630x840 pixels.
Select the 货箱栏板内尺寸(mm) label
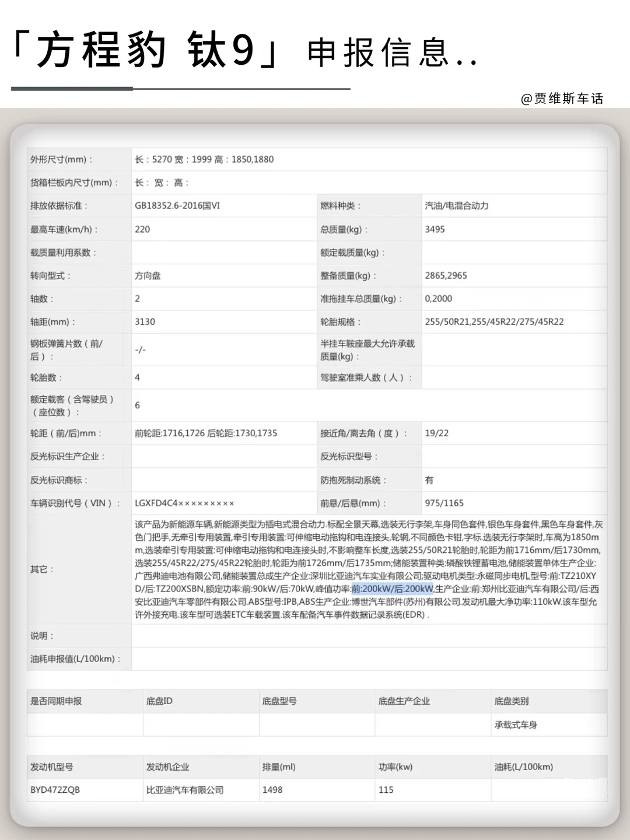[75, 183]
